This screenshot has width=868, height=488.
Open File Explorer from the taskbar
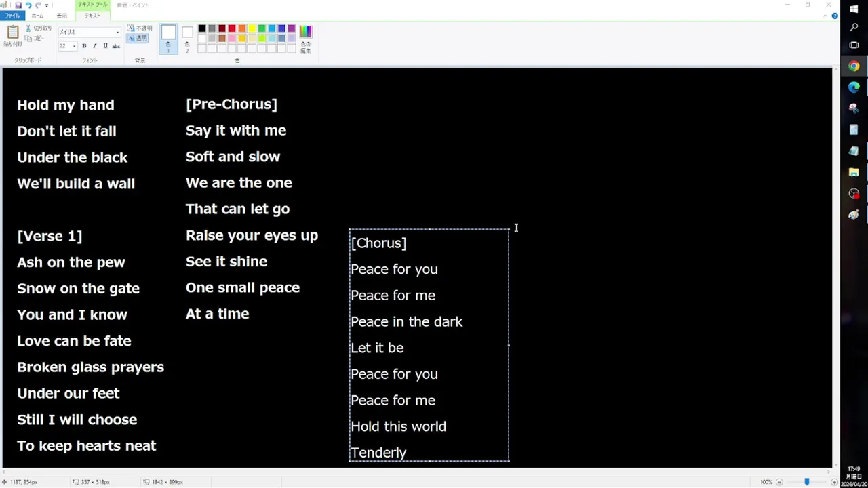point(854,172)
